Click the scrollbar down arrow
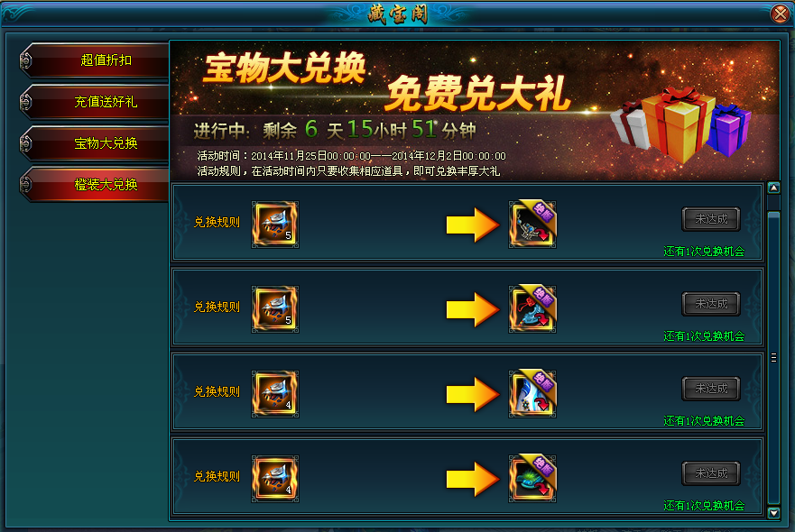The height and width of the screenshot is (532, 795). [x=773, y=513]
